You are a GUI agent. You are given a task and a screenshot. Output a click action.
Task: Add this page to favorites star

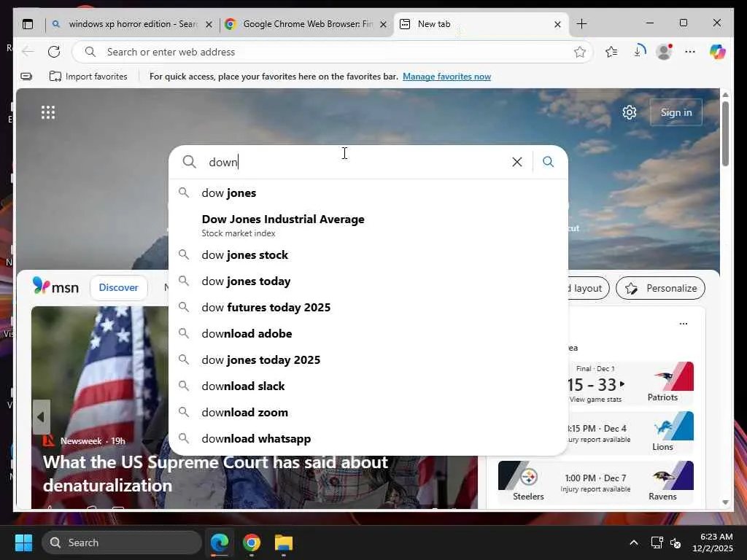click(x=579, y=52)
